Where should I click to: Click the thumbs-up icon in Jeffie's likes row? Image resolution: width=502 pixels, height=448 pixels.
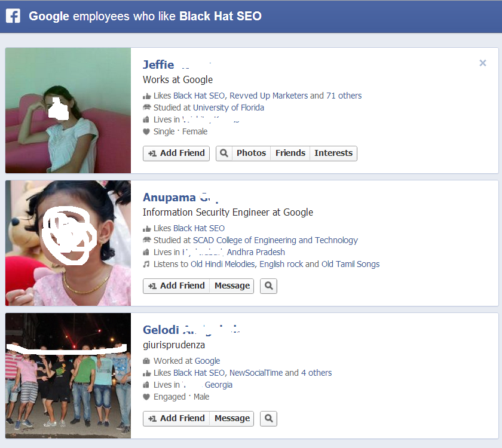pos(146,96)
